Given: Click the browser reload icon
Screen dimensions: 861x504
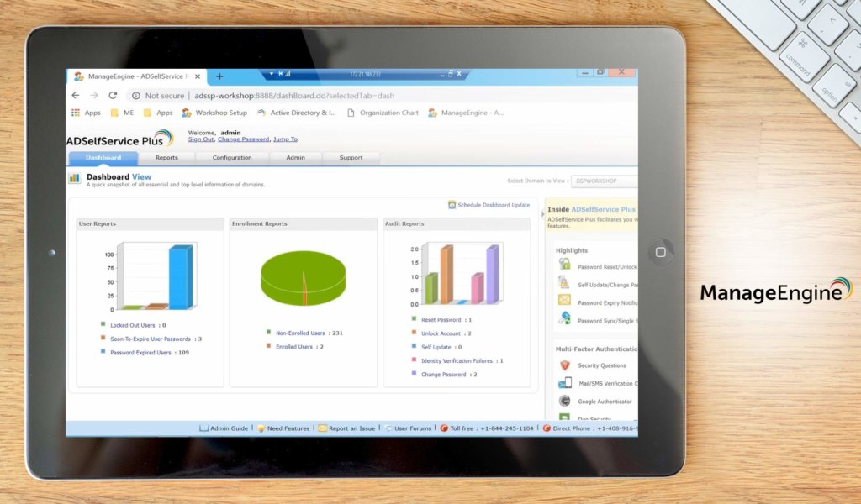Looking at the screenshot, I should (x=113, y=96).
